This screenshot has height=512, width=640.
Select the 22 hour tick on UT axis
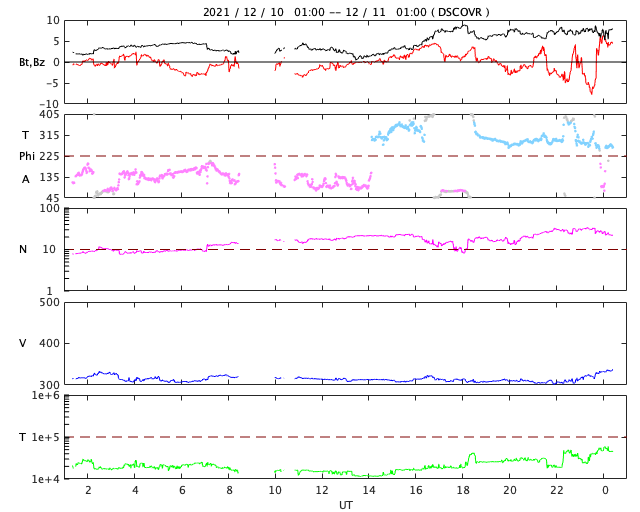point(557,490)
